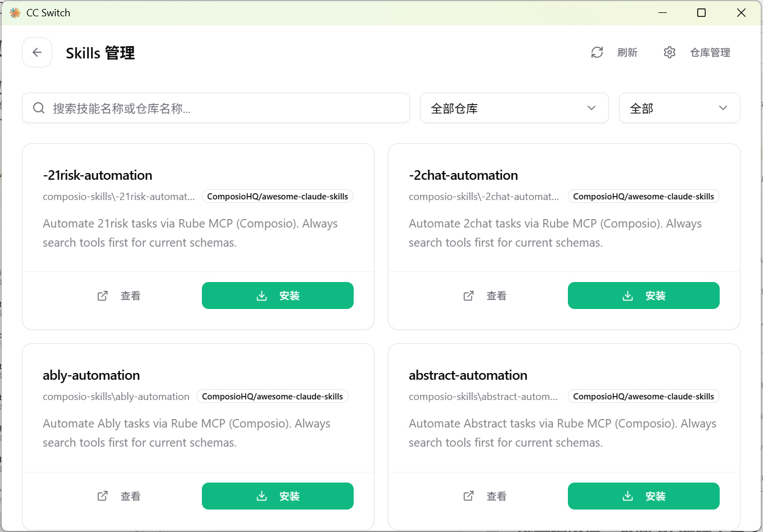This screenshot has width=763, height=532.
Task: Install the -21risk-automation skill
Action: pos(278,295)
